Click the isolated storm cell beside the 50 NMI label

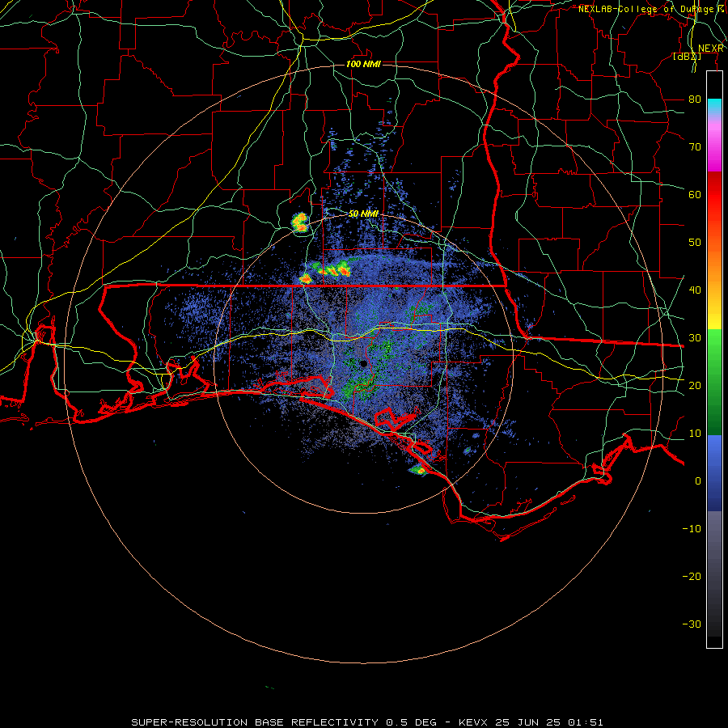coord(300,222)
